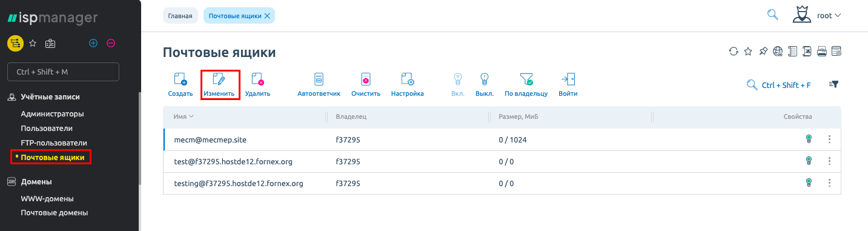Toggle status bulb for test@f37295.hostde12.fornex.org
Screen dimensions: 868x231
click(808, 161)
